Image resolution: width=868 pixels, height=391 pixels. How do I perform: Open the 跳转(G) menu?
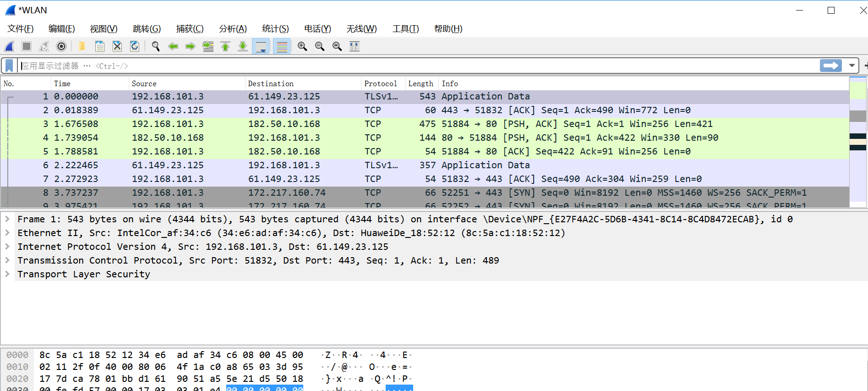(x=147, y=29)
